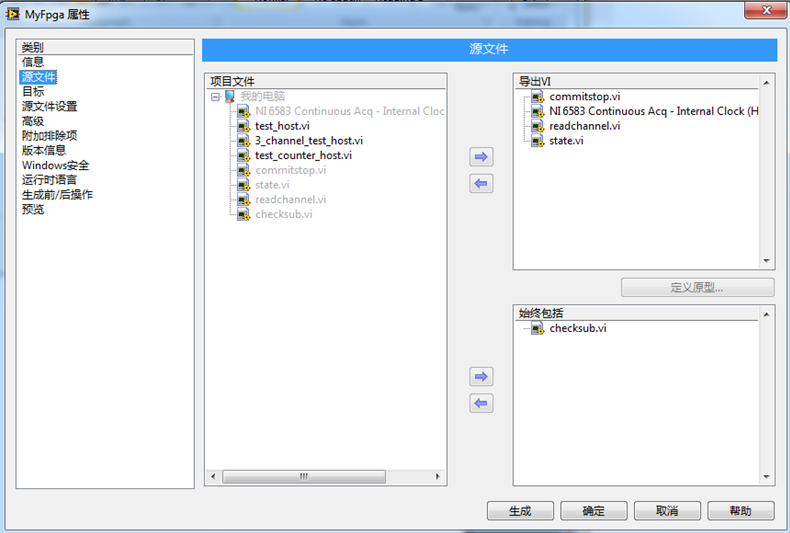Open the 高级 category
The width and height of the screenshot is (790, 533).
[33, 121]
